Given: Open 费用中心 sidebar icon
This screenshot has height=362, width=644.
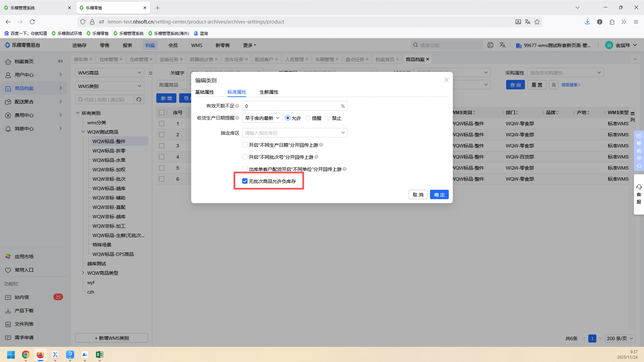Looking at the screenshot, I should (x=8, y=115).
